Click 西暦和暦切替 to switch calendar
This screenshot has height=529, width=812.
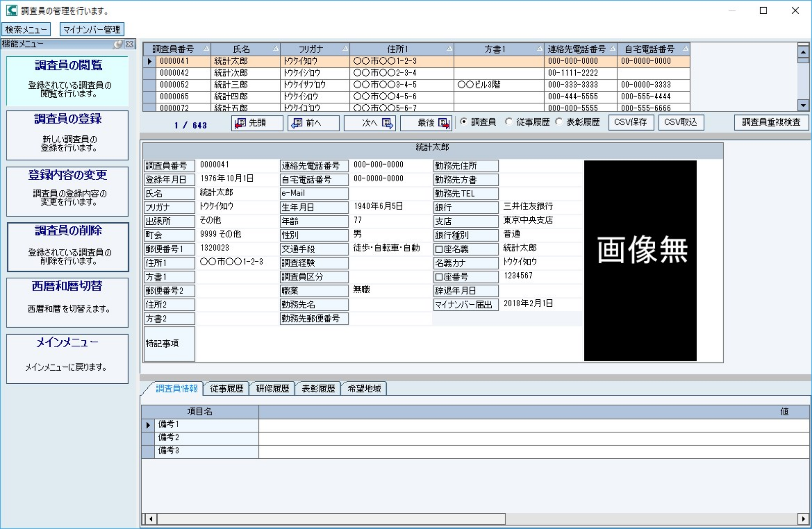67,303
